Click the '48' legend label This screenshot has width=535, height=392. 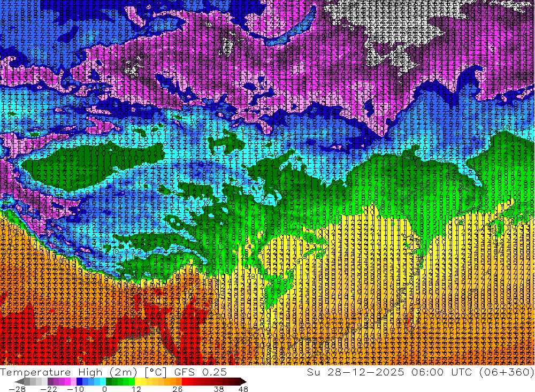point(243,389)
